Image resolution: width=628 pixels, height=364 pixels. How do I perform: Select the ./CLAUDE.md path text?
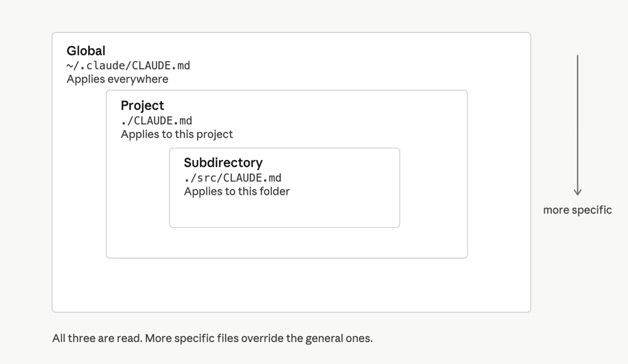(x=157, y=121)
